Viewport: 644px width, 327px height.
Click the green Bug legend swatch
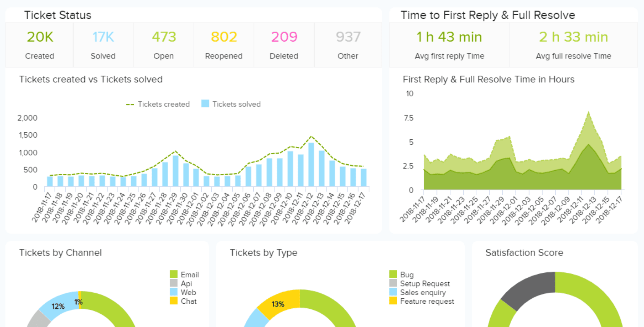coord(393,274)
